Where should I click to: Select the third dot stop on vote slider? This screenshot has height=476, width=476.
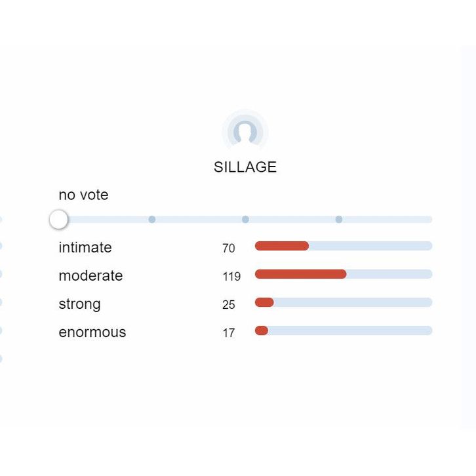pyautogui.click(x=339, y=220)
